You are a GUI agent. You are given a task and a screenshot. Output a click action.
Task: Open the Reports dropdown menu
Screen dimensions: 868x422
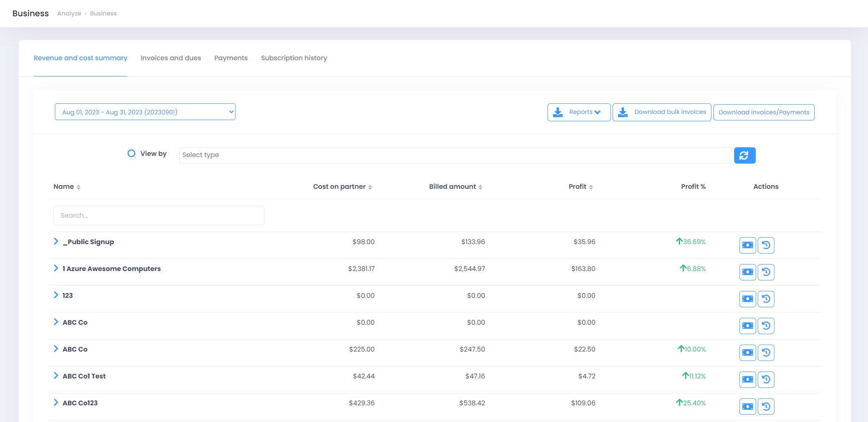pyautogui.click(x=579, y=112)
